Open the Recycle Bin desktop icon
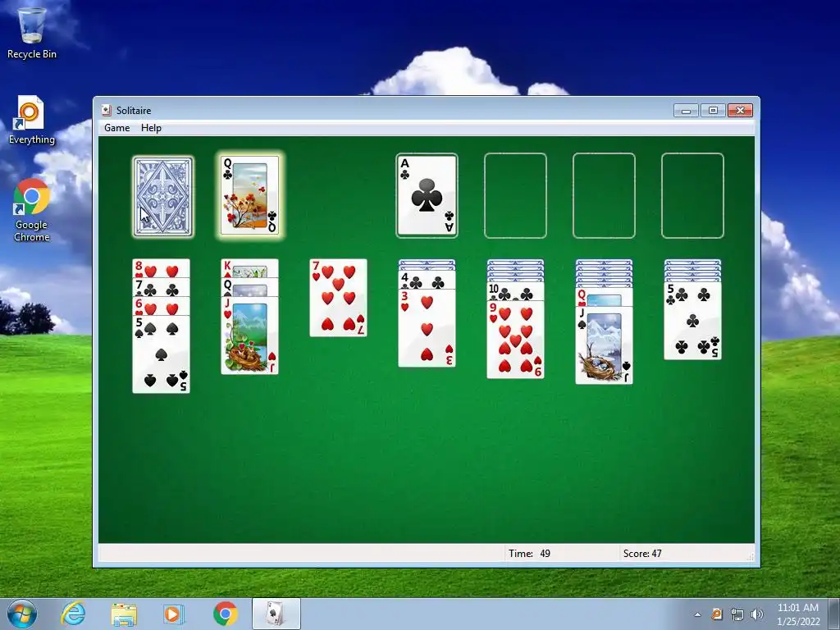This screenshot has width=840, height=630. 32,33
